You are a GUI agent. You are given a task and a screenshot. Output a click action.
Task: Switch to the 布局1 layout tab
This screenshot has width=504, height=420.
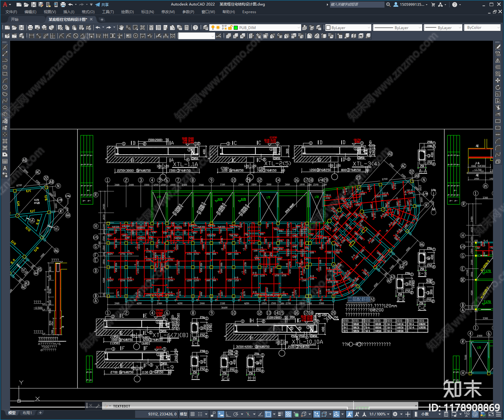(27, 413)
